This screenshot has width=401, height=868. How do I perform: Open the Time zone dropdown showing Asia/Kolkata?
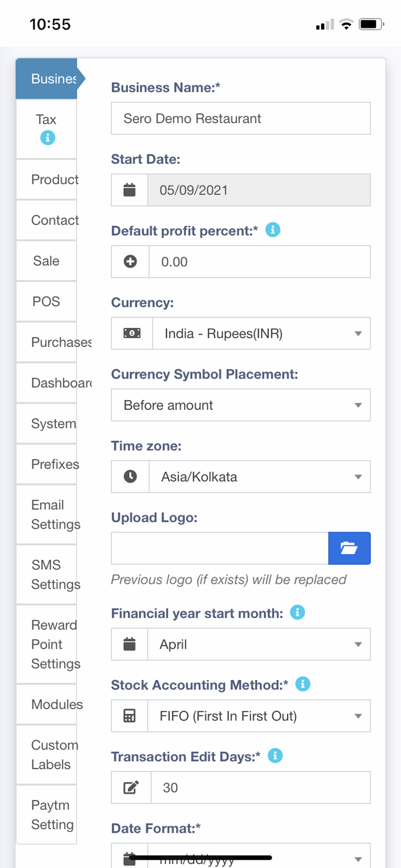click(260, 476)
